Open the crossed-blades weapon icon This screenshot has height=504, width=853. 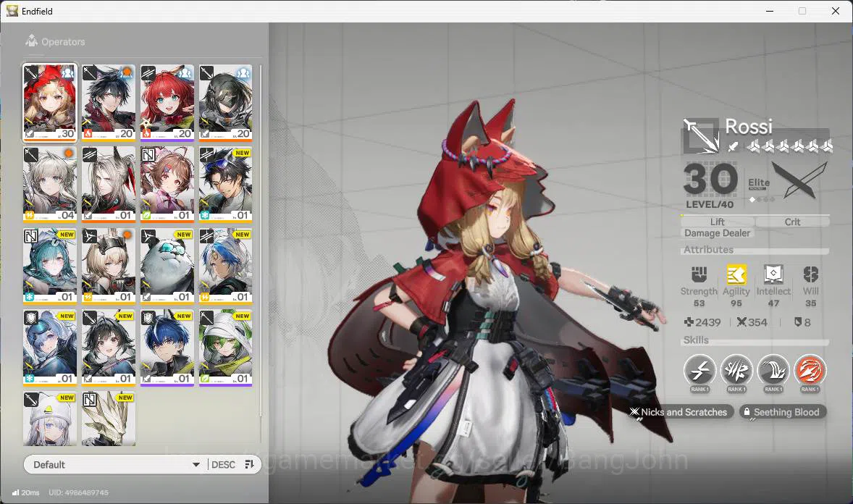pyautogui.click(x=799, y=180)
